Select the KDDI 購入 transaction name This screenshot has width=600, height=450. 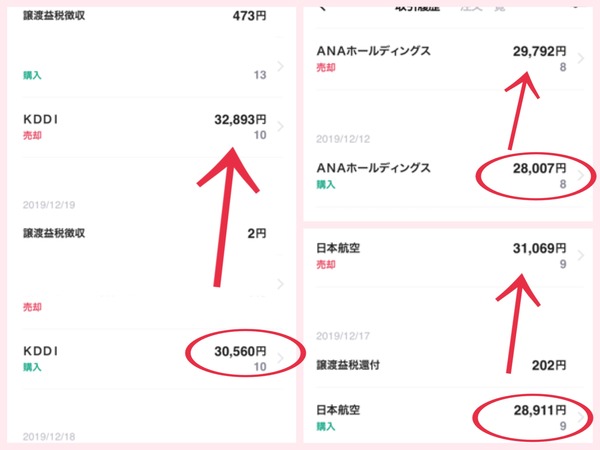click(x=41, y=351)
